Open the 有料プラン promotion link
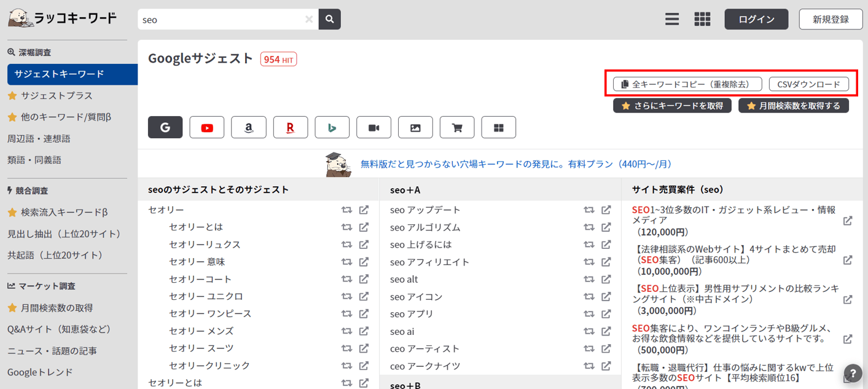The image size is (868, 389). (x=516, y=164)
